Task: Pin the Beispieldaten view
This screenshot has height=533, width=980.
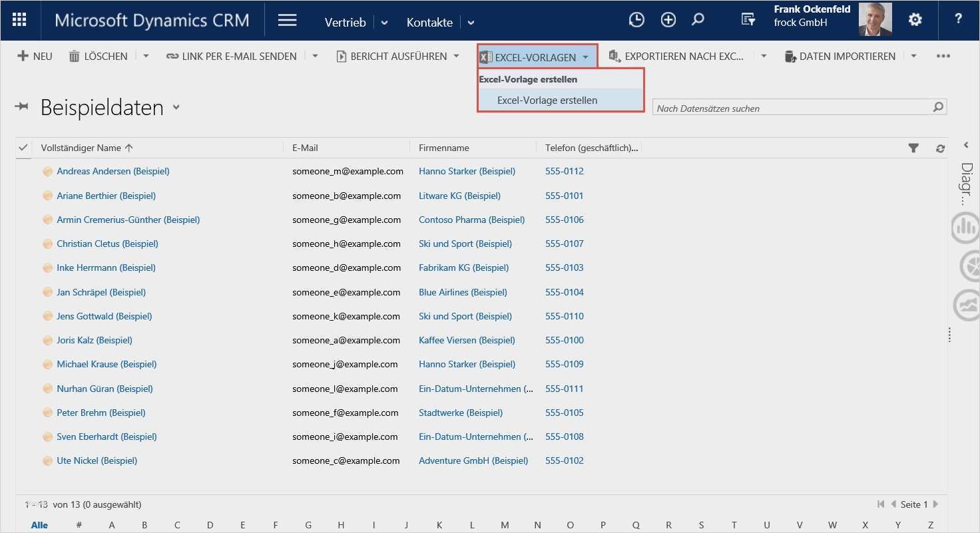Action: [x=22, y=106]
